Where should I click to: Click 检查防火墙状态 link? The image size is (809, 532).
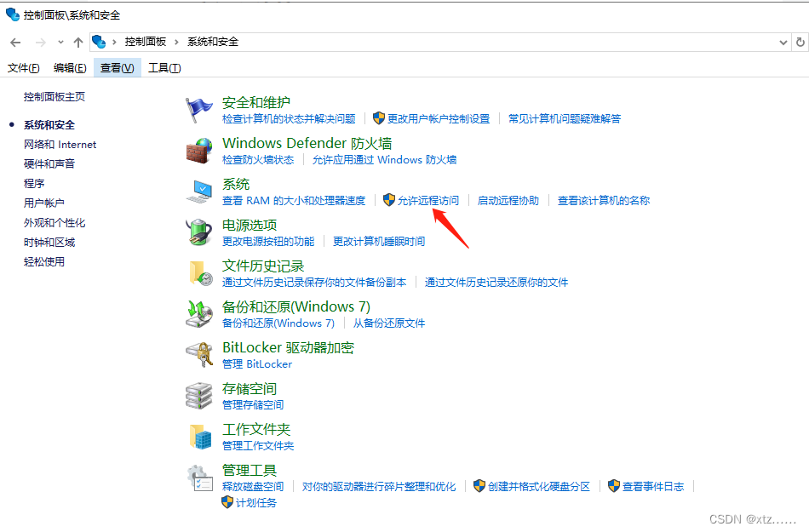tap(258, 159)
